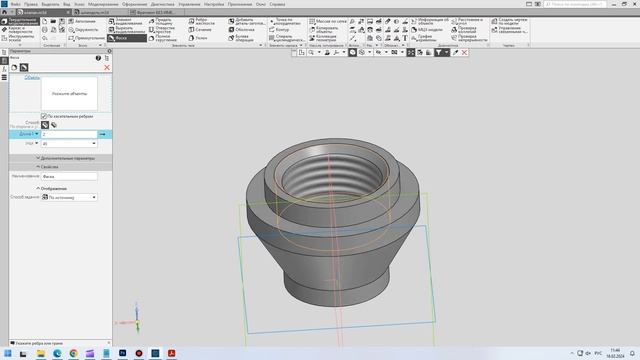Open Windows Start button on taskbar
The image size is (640, 360).
(8, 353)
